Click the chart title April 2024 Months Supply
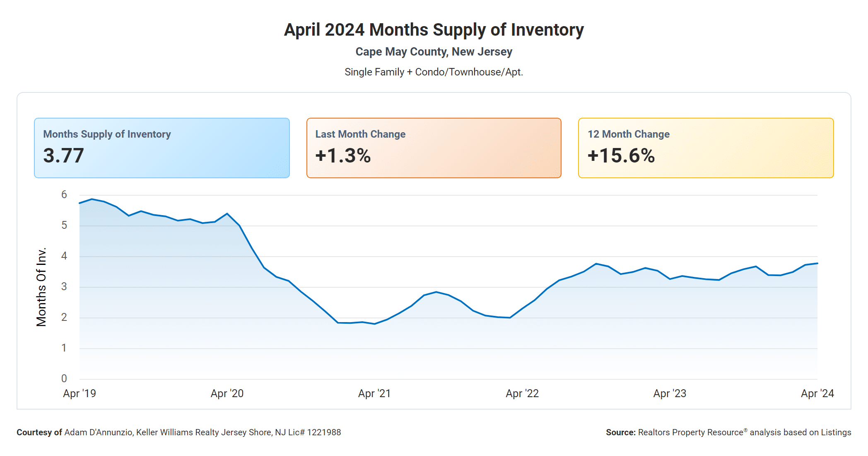Image resolution: width=868 pixels, height=456 pixels. [434, 30]
